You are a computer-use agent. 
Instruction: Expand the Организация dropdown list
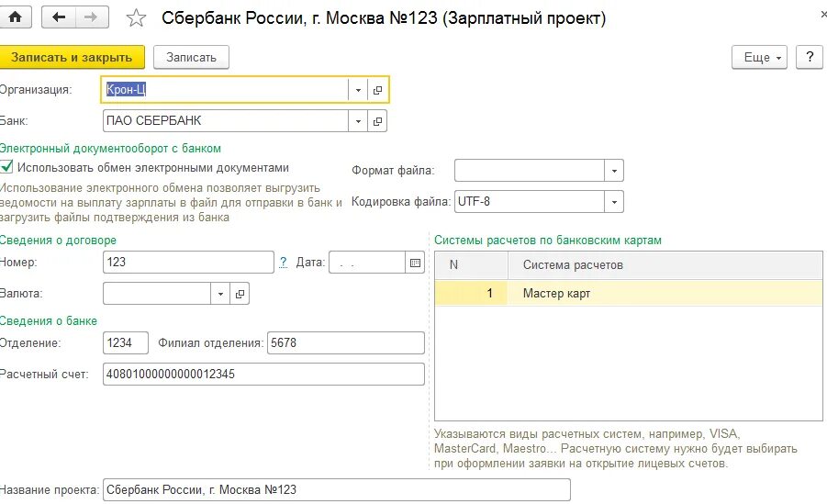tap(358, 90)
